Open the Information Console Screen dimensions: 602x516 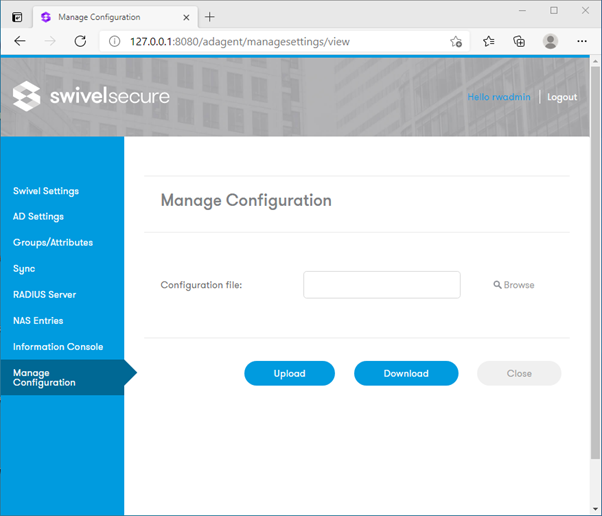click(x=58, y=347)
